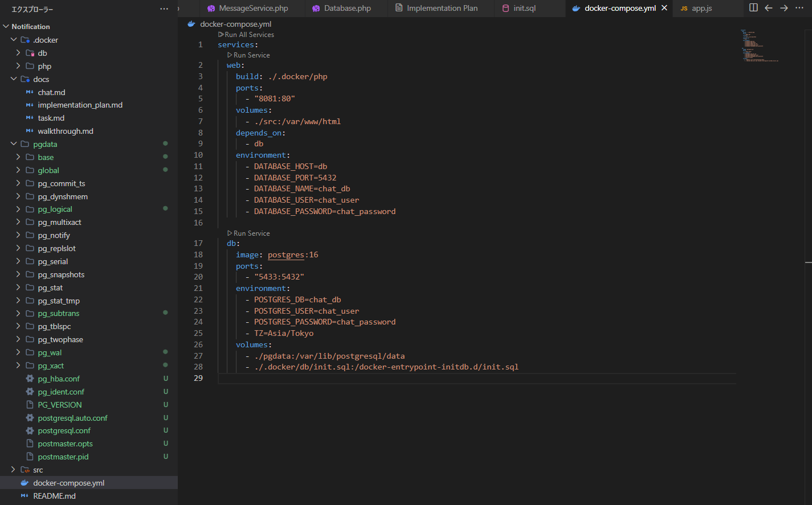Close the docker-compose.yml tab
812x505 pixels.
pos(664,8)
